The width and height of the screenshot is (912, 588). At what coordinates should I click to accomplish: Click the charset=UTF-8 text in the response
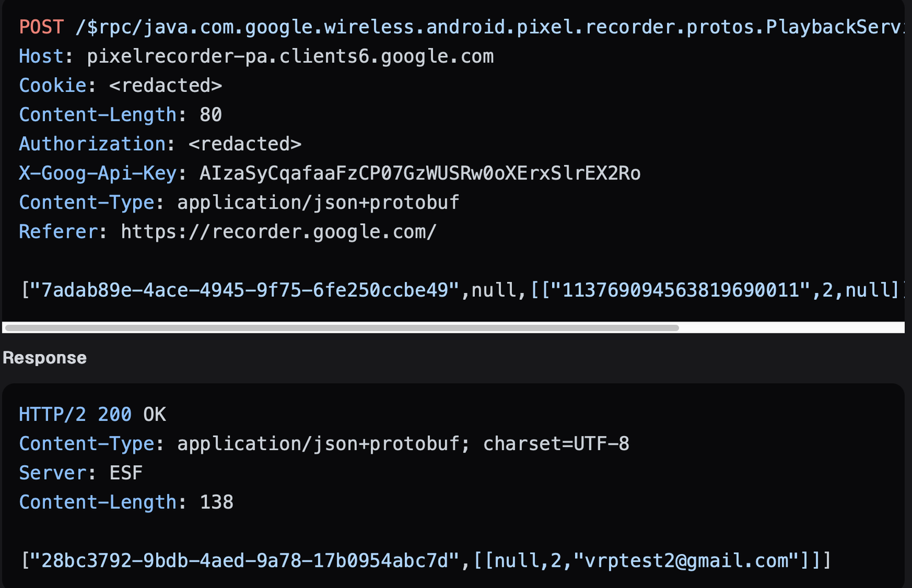[x=556, y=444]
